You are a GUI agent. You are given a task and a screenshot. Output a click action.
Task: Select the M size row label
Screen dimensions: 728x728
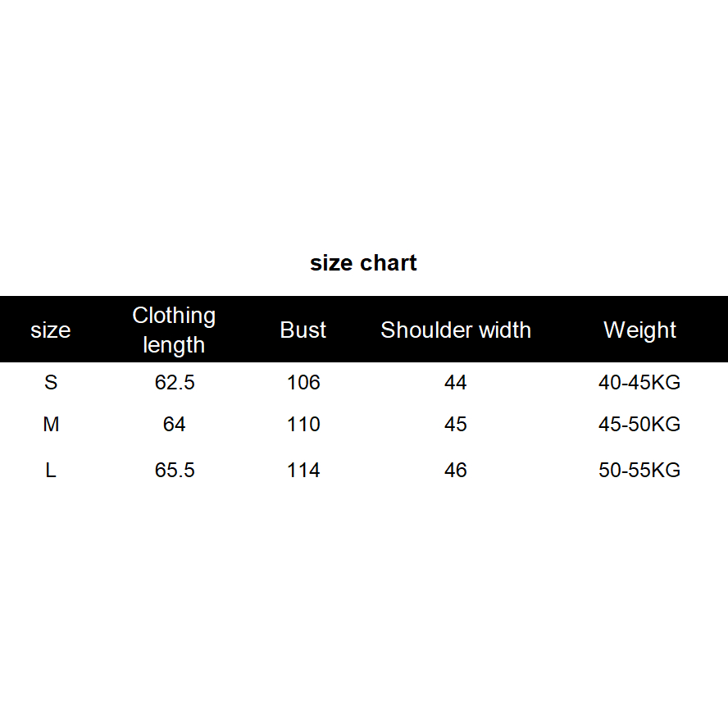[x=51, y=425]
